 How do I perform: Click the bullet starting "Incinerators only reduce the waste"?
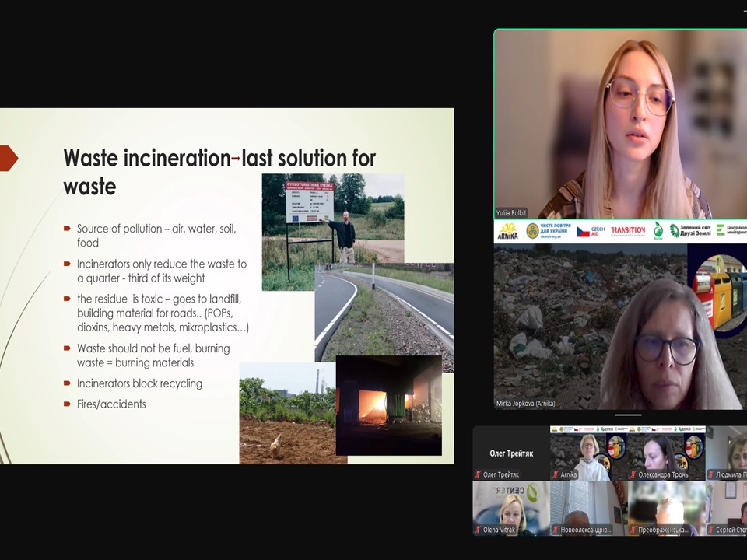(162, 271)
